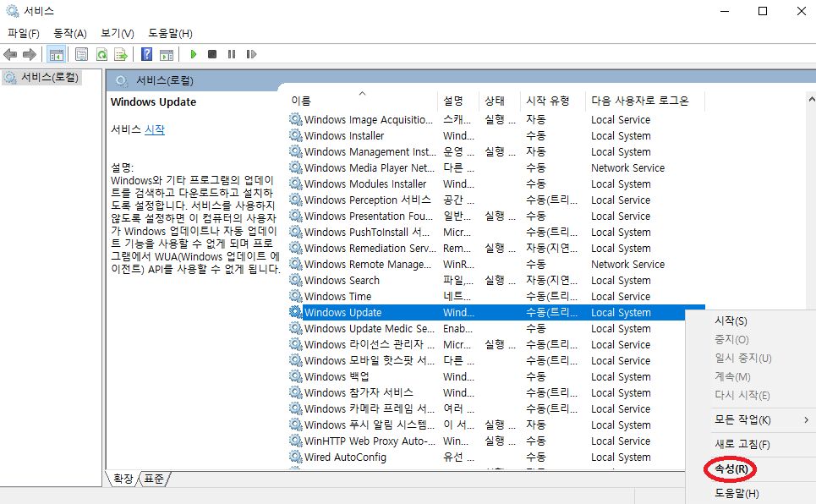Choose 시작(S) in the context menu

tap(731, 320)
